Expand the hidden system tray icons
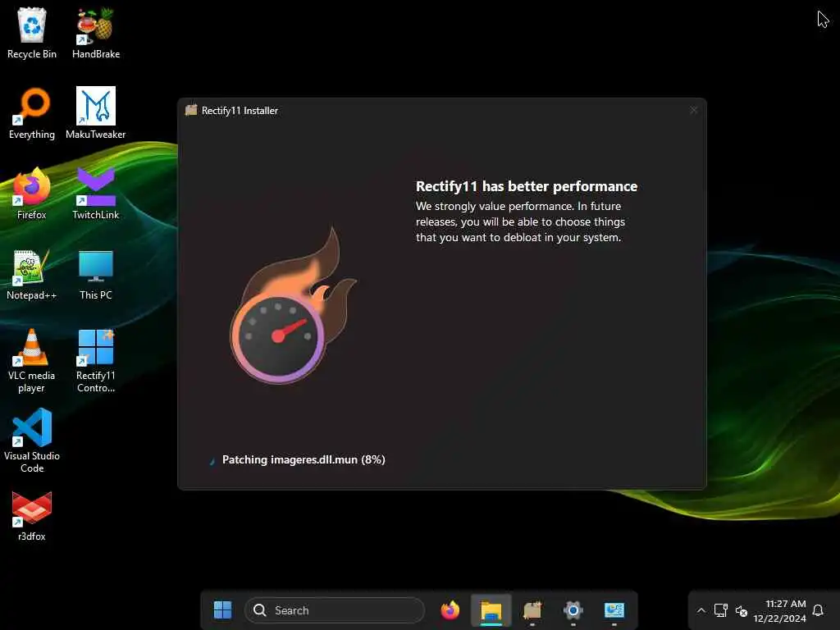 [701, 610]
